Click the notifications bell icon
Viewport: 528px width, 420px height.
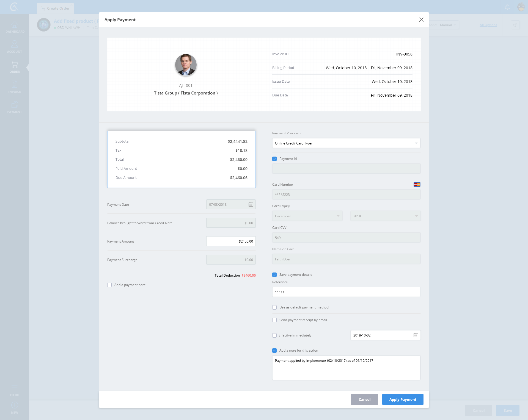507,7
